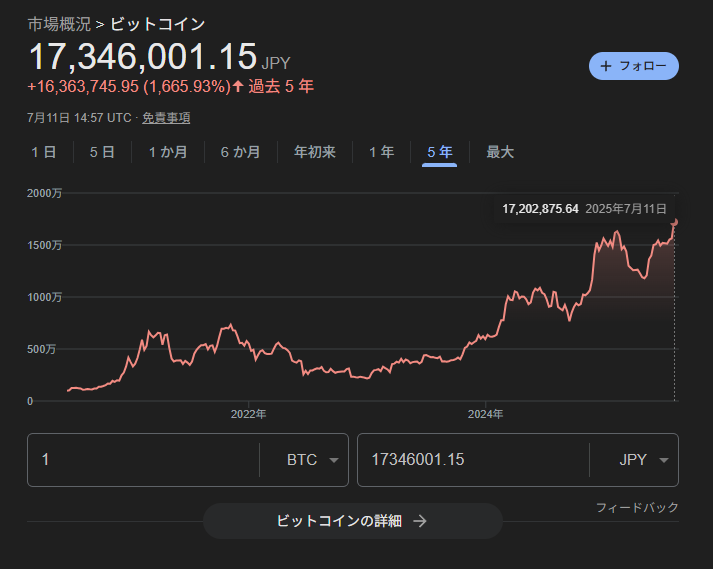Click the plus icon in フォロー button
This screenshot has height=569, width=713.
point(606,66)
